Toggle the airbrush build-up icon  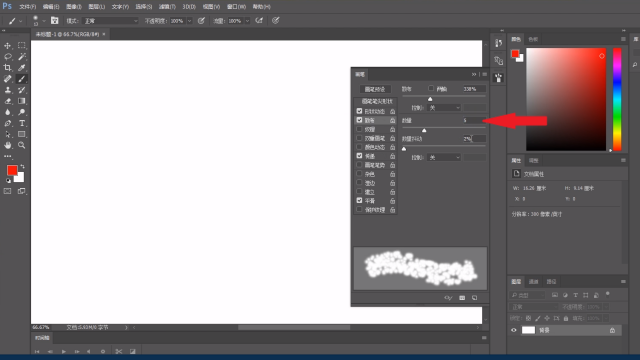259,20
